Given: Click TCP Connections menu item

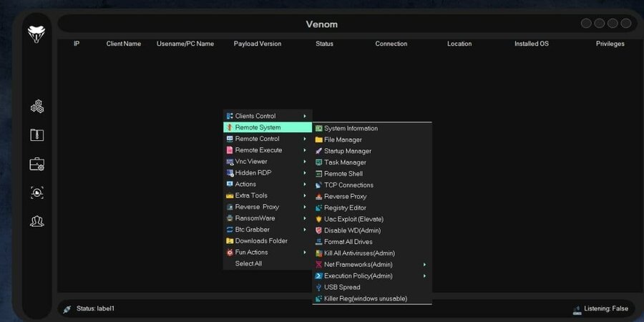Looking at the screenshot, I should pos(348,185).
